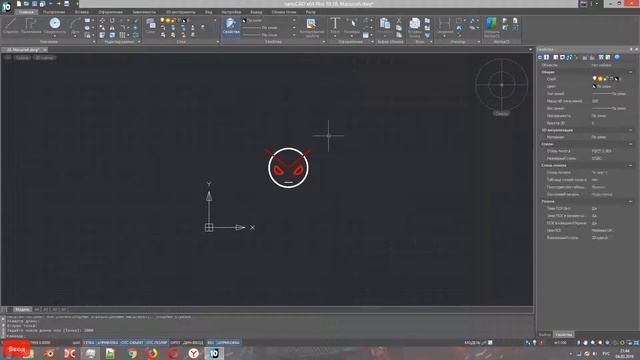Click the print icon in quick access toolbar
This screenshot has width=640, height=360.
[67, 4]
